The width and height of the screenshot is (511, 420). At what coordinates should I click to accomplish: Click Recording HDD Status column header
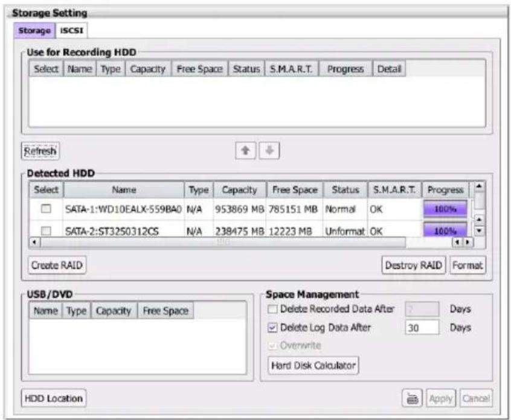[246, 69]
